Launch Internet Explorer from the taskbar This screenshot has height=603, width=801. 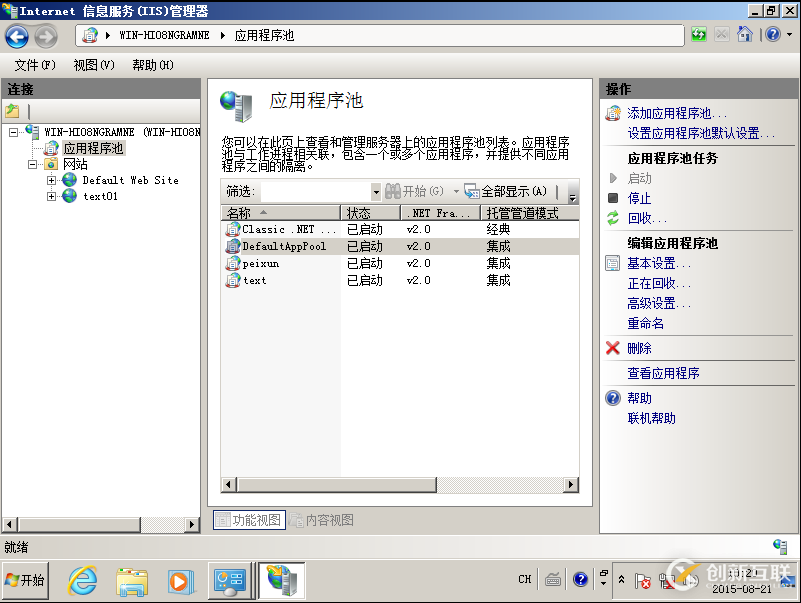click(82, 580)
